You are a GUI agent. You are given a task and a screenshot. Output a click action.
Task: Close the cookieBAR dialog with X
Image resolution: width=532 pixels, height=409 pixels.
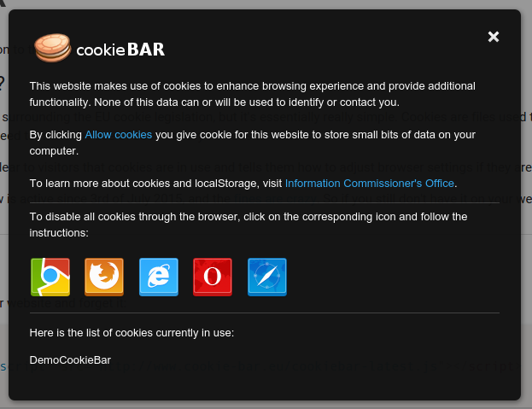tap(494, 37)
